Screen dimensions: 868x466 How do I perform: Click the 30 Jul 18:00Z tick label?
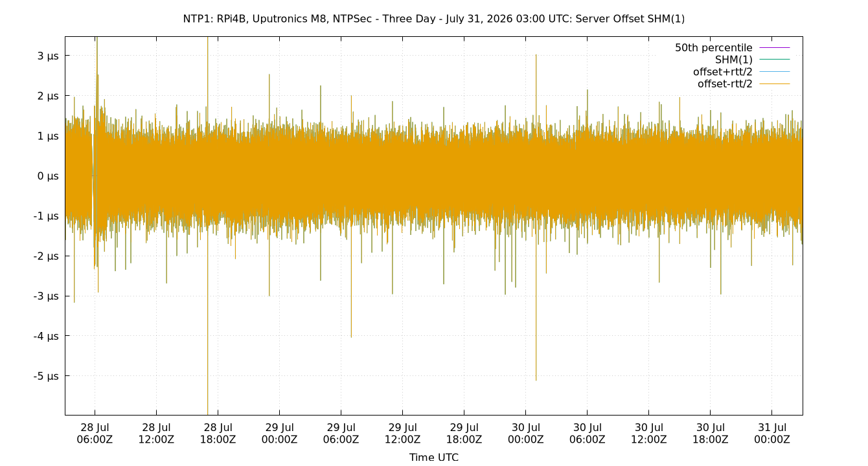pyautogui.click(x=710, y=433)
